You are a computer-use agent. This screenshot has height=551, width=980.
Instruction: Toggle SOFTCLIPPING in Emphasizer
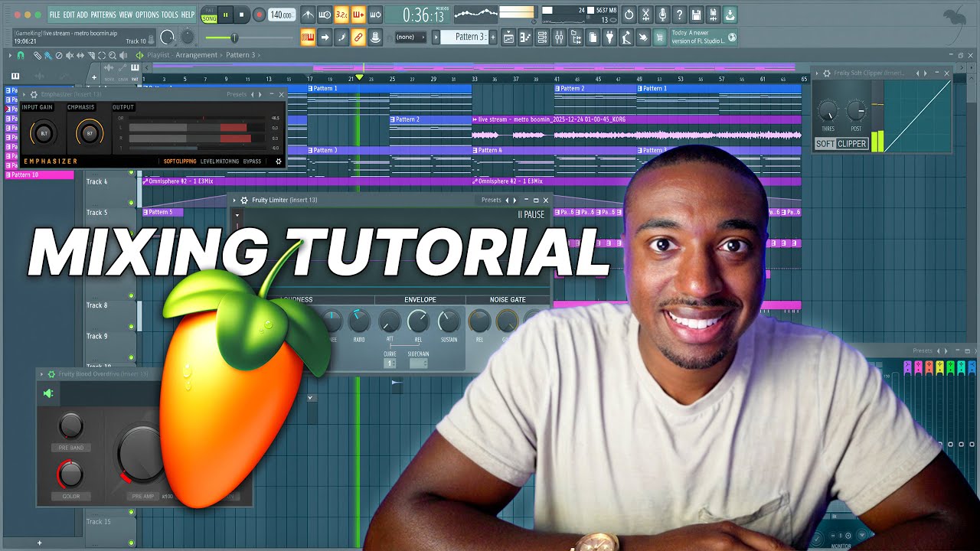click(x=179, y=161)
